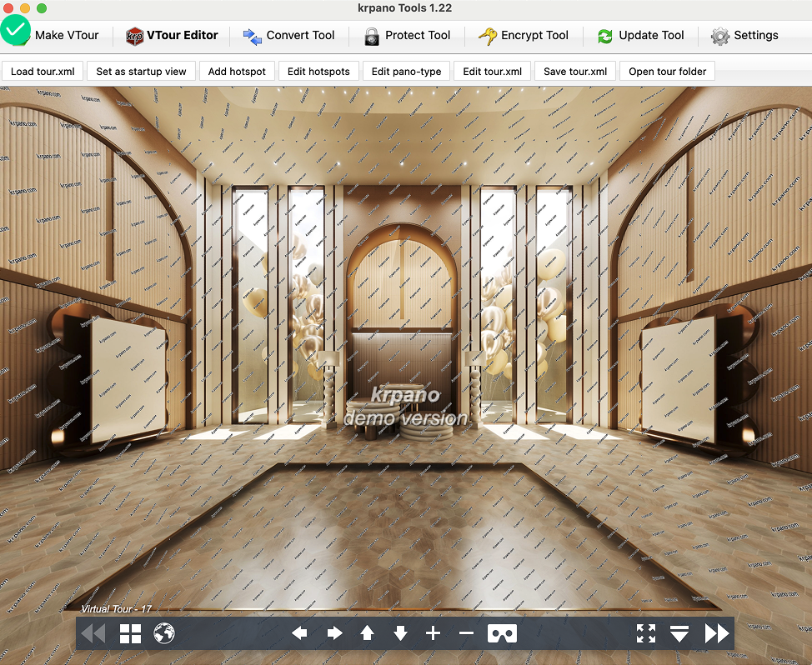The image size is (812, 665).
Task: Hide the control bar with down-triangle icon
Action: pos(679,632)
